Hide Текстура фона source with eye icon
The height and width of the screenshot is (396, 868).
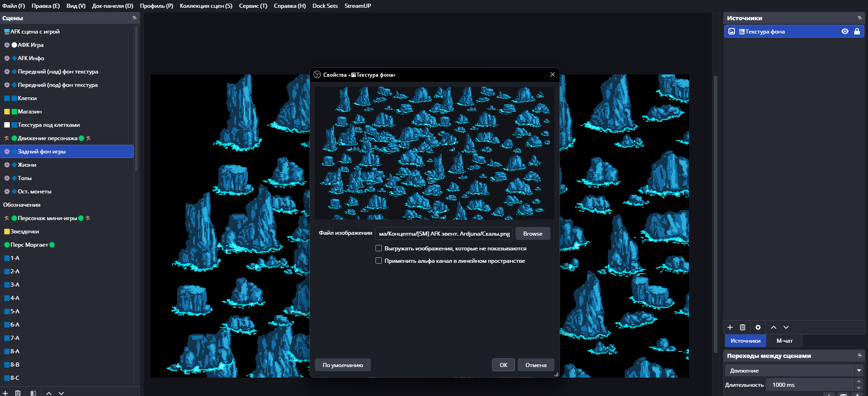(845, 31)
